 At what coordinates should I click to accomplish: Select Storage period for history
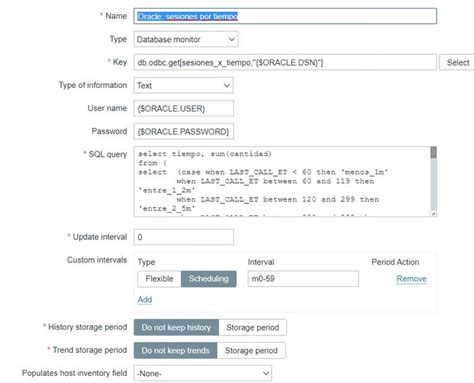pos(253,327)
